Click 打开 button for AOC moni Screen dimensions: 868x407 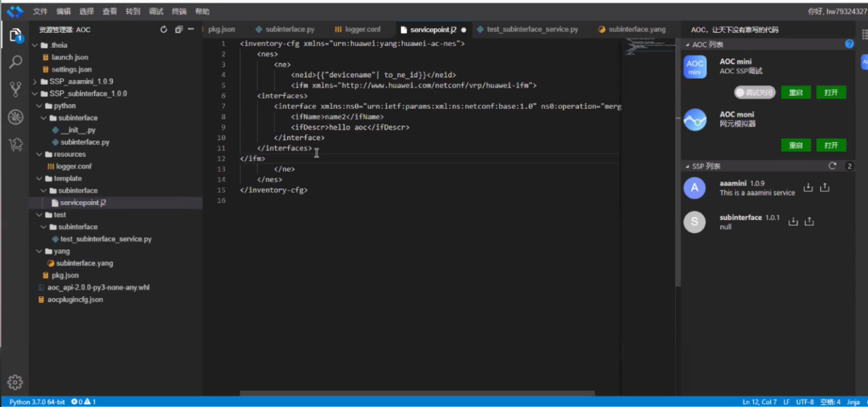[x=831, y=145]
